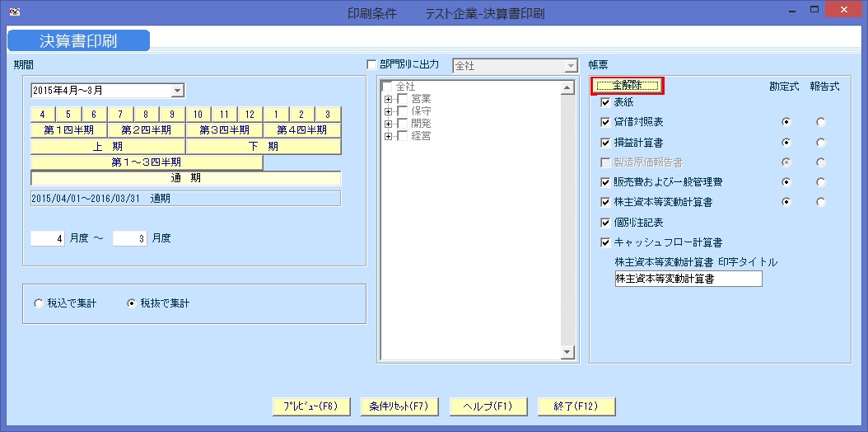Click the app icon in title bar
The height and width of the screenshot is (432, 868).
point(15,11)
